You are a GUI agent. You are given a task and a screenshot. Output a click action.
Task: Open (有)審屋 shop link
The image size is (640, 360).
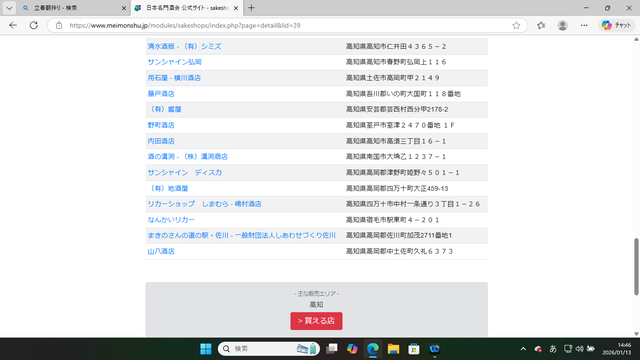[x=164, y=109]
